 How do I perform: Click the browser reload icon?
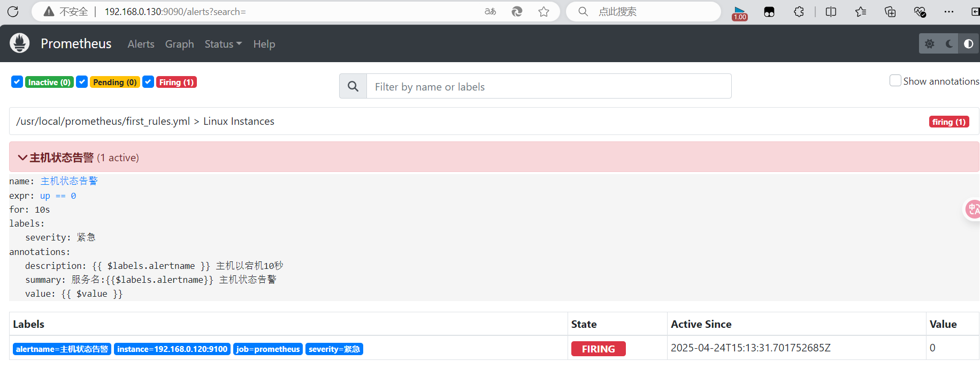(x=13, y=11)
